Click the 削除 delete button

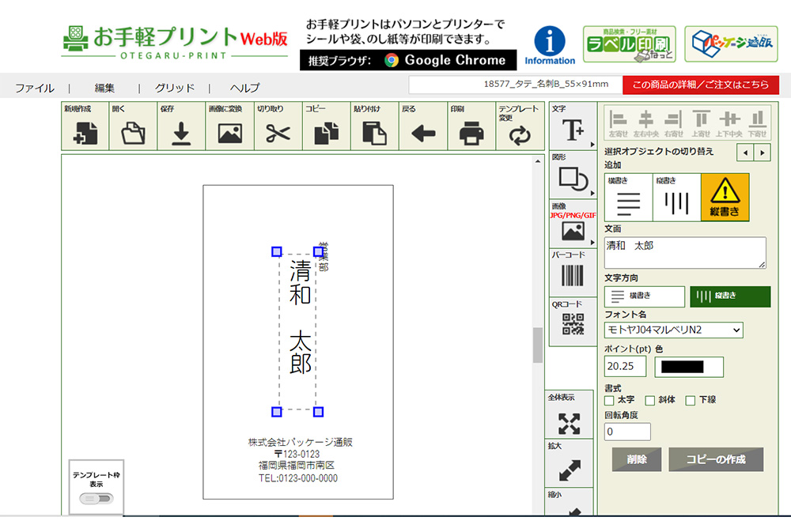[637, 459]
